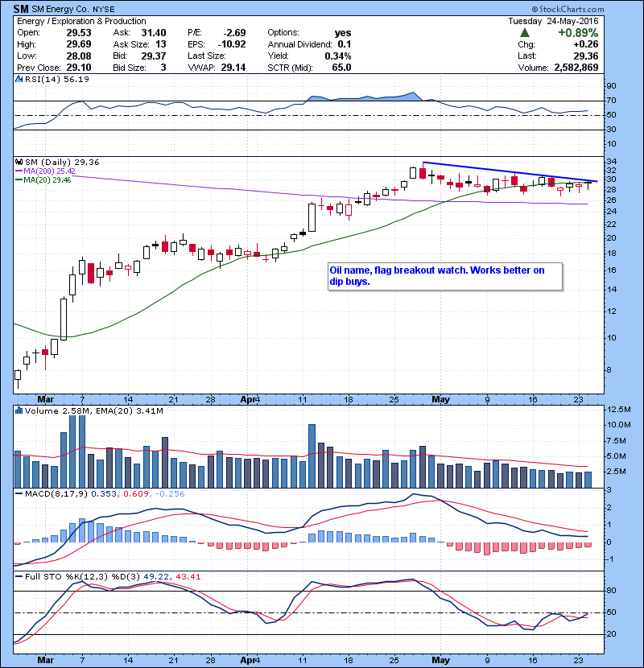Click Energy / Exploration & Production sector text
This screenshot has width=644, height=668.
point(81,21)
